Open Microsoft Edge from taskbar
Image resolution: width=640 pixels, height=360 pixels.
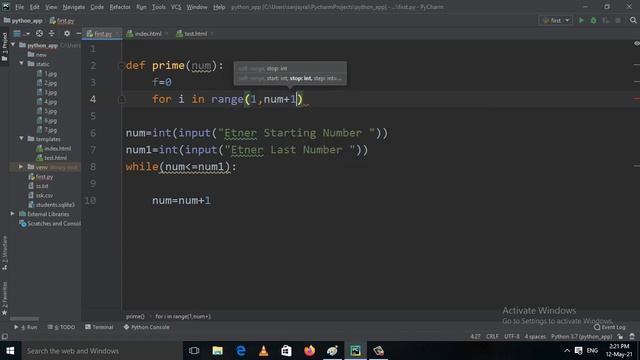pyautogui.click(x=241, y=351)
